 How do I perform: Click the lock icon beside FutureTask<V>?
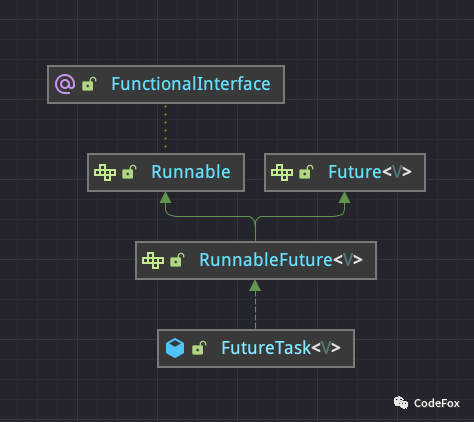pyautogui.click(x=199, y=348)
